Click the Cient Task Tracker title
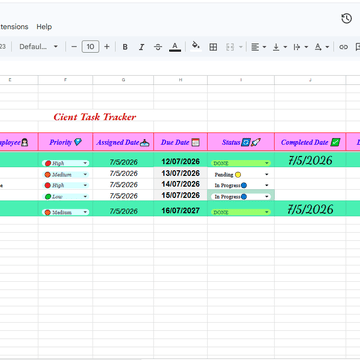 point(95,117)
